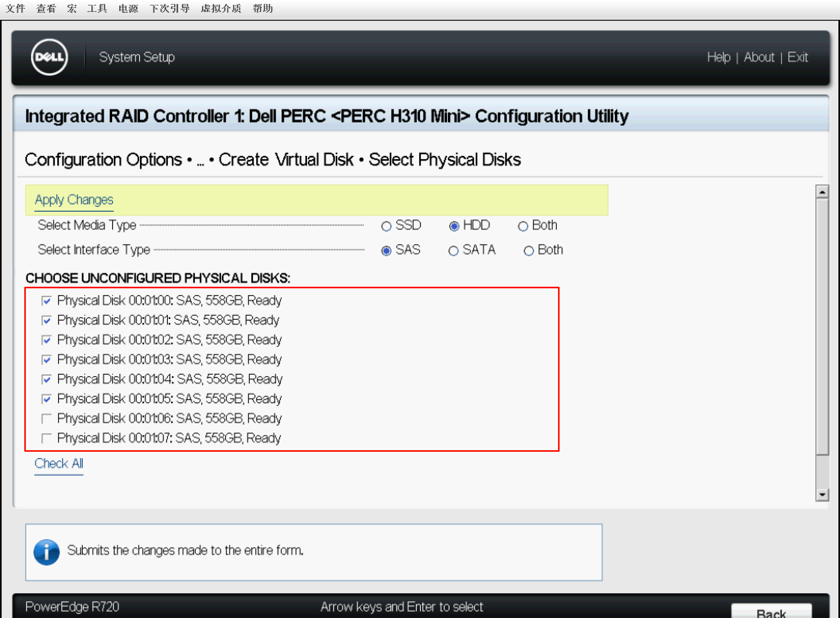Select SATA interface type radio button
Screen dimensions: 840x618
(453, 251)
